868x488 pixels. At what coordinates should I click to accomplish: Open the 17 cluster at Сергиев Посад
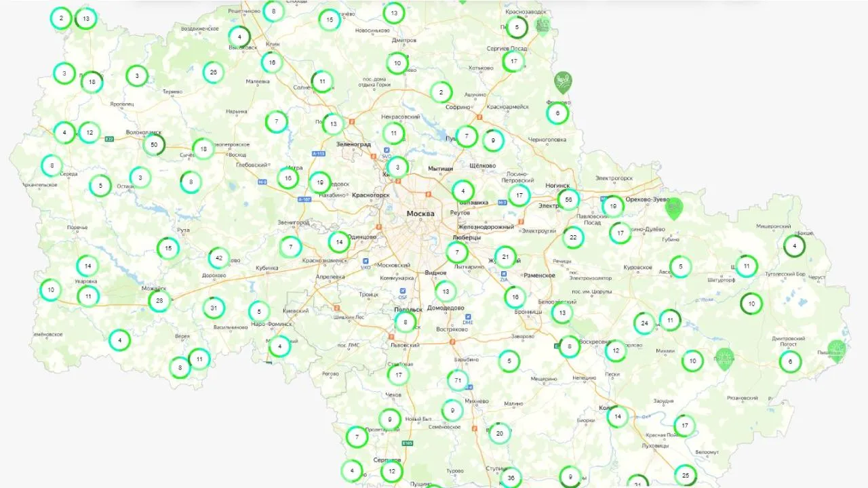pos(514,61)
